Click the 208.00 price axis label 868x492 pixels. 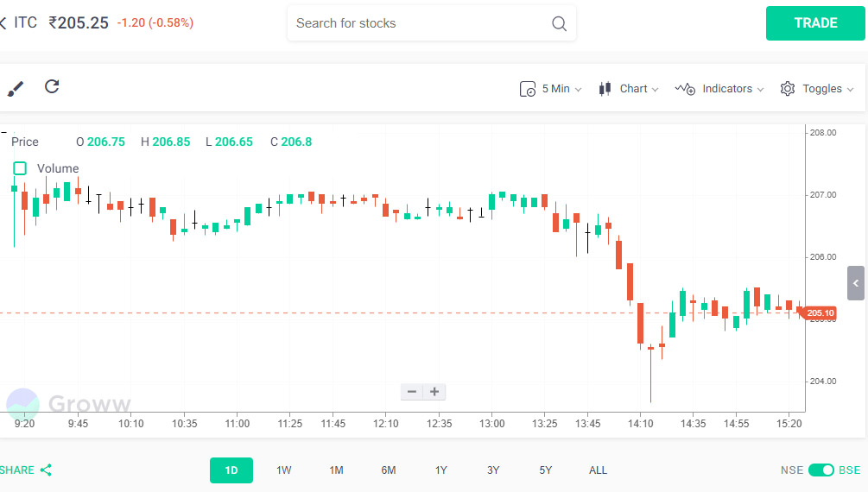click(x=823, y=133)
